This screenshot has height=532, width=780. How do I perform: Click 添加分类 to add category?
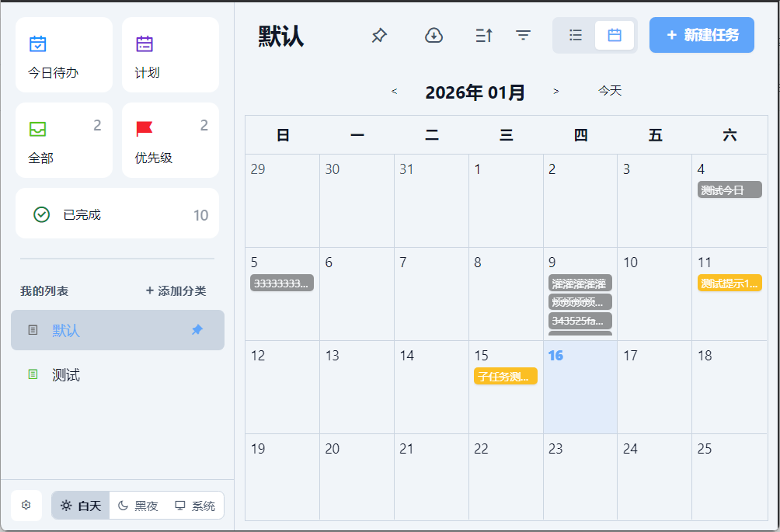coord(176,291)
